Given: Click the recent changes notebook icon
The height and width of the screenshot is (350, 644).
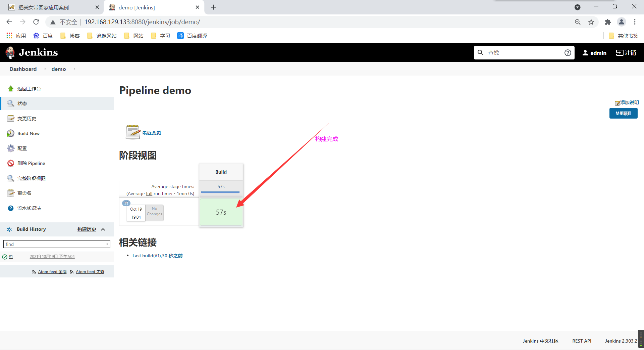Looking at the screenshot, I should tap(133, 132).
